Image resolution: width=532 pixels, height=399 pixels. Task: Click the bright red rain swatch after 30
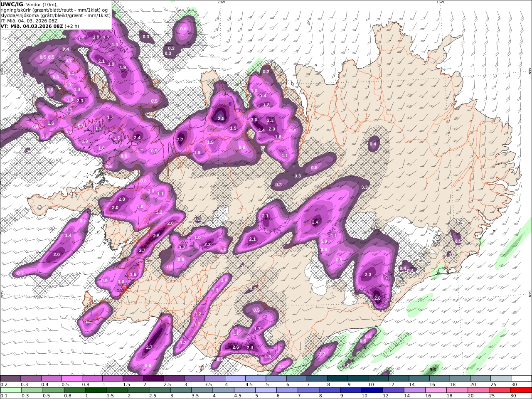click(x=521, y=390)
